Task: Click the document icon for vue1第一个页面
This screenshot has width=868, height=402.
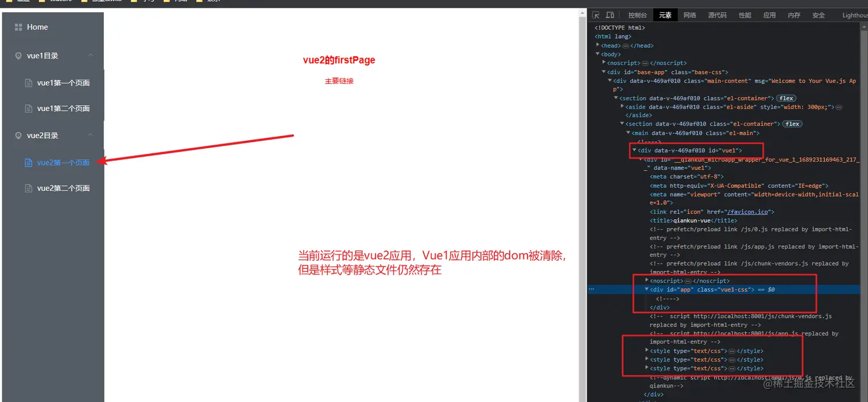Action: (x=29, y=83)
